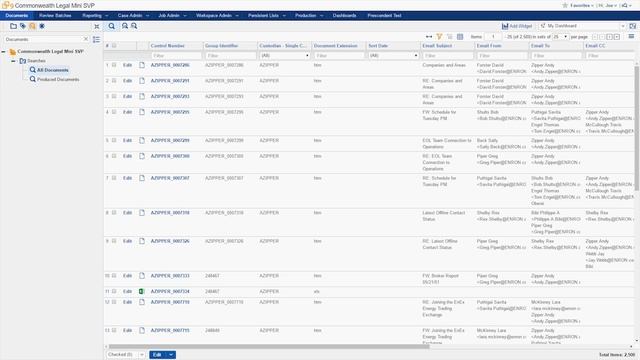Check the box for row 1
This screenshot has height=360, width=640.
click(x=114, y=65)
